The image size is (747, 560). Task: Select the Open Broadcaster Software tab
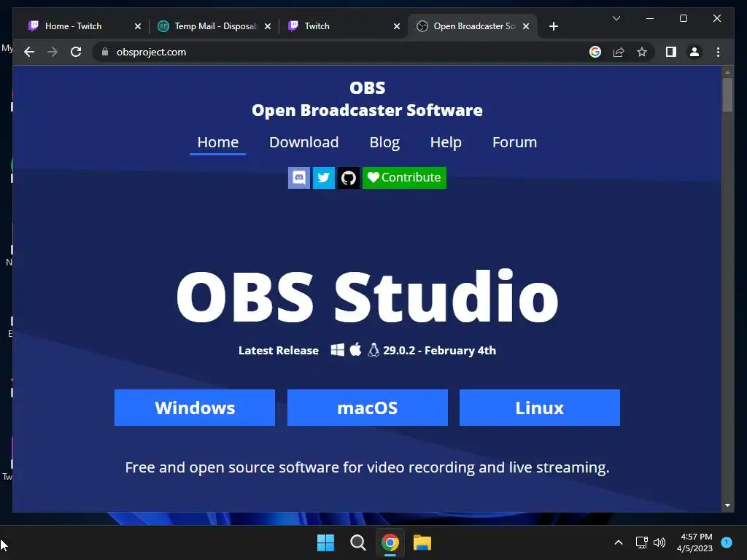[472, 26]
